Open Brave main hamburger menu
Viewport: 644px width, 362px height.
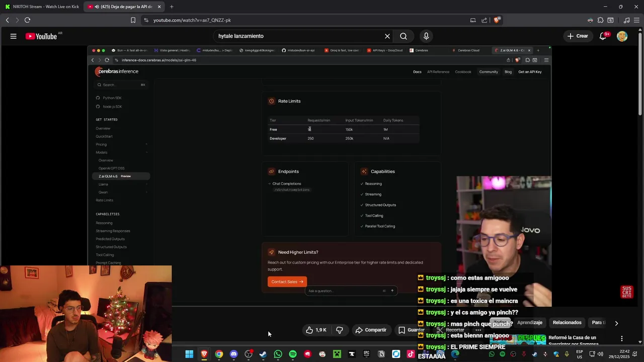pyautogui.click(x=636, y=20)
